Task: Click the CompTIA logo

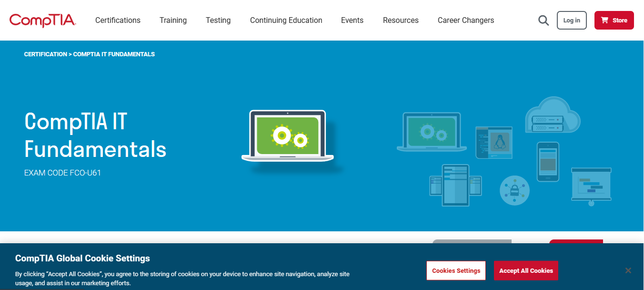Action: (42, 21)
